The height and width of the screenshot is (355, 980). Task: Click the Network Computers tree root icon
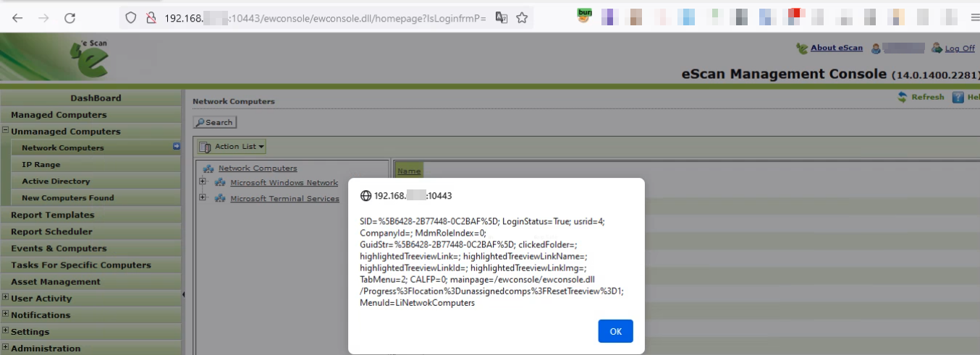point(209,168)
